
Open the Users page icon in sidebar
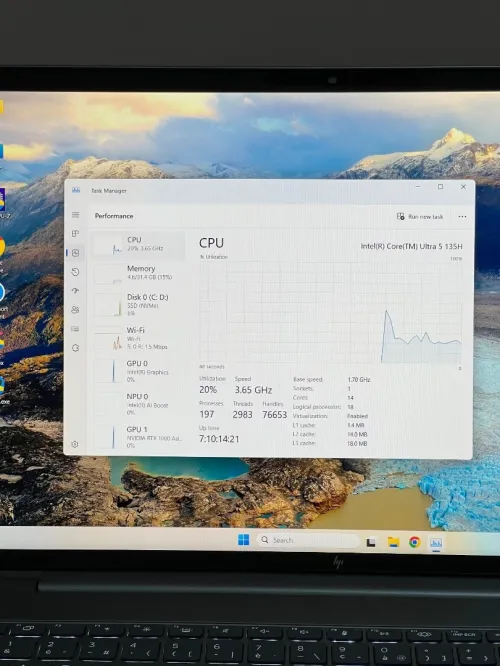coord(76,310)
